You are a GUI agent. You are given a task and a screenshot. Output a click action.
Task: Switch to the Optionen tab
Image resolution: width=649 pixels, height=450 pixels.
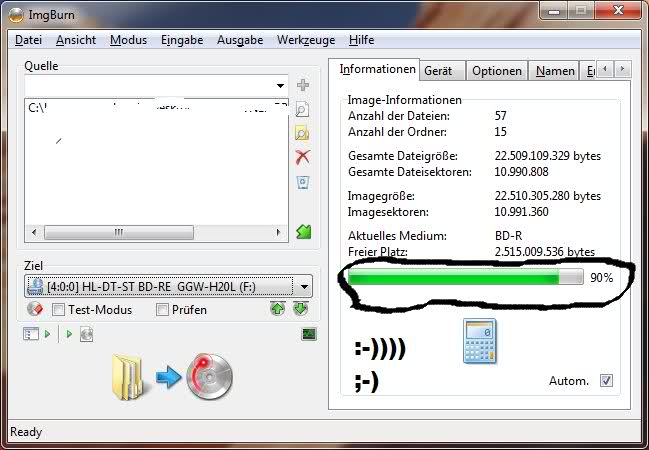point(497,71)
